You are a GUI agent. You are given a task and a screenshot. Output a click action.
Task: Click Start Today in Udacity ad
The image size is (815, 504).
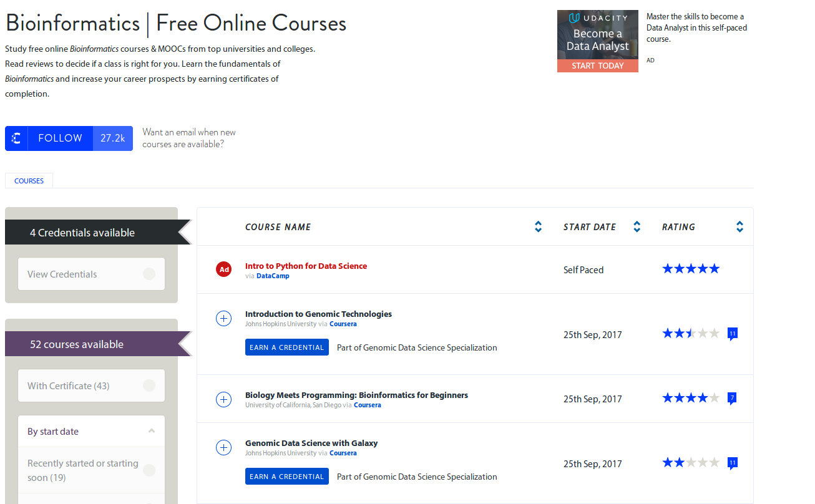[598, 65]
